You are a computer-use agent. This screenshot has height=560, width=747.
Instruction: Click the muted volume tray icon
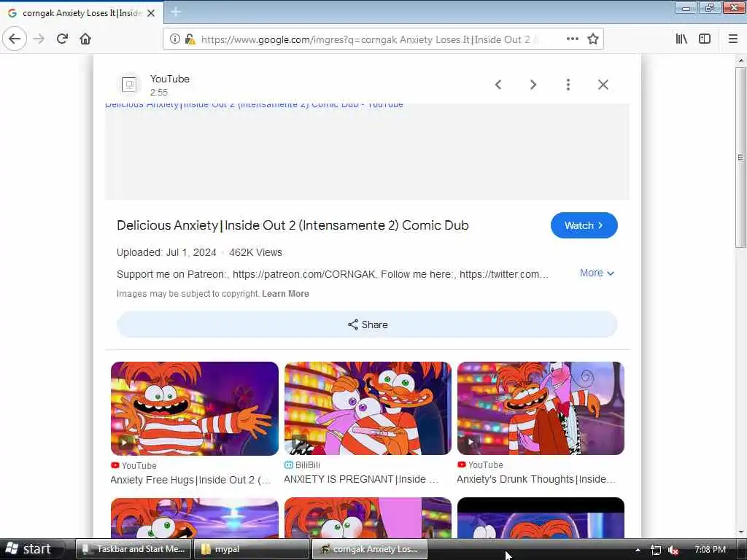[673, 550]
